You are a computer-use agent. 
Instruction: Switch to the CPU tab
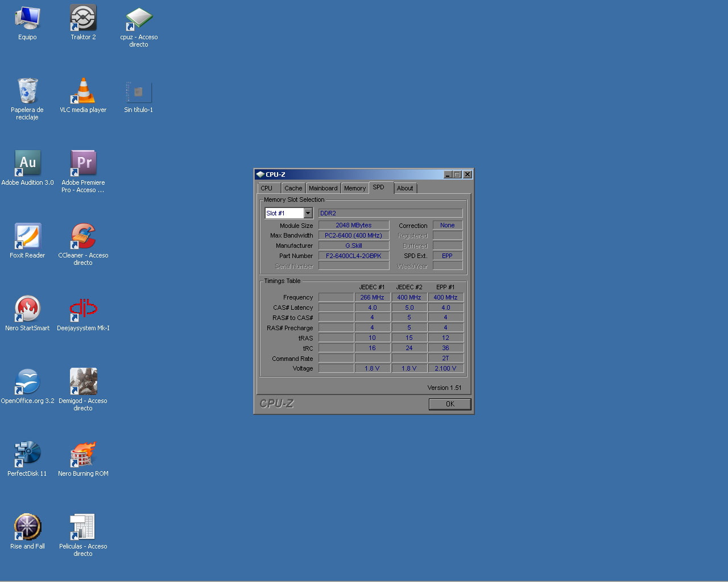coord(267,188)
